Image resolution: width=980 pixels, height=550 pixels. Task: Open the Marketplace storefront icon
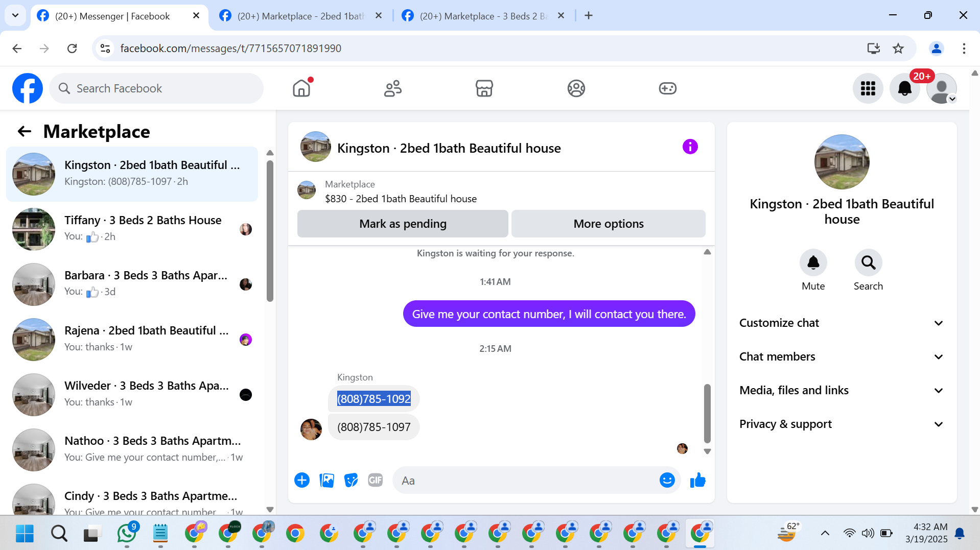[484, 88]
